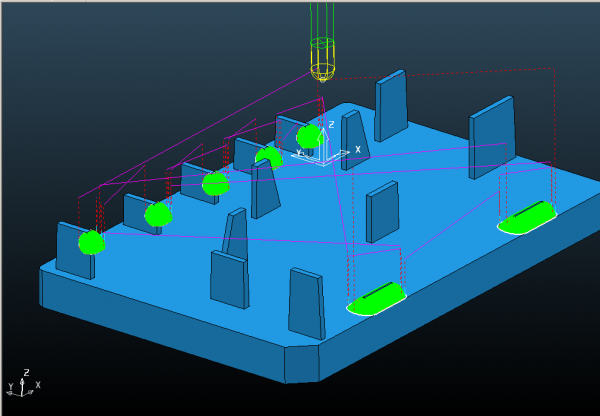
Task: Select the Z axis label of the WCS triad
Action: coord(331,124)
